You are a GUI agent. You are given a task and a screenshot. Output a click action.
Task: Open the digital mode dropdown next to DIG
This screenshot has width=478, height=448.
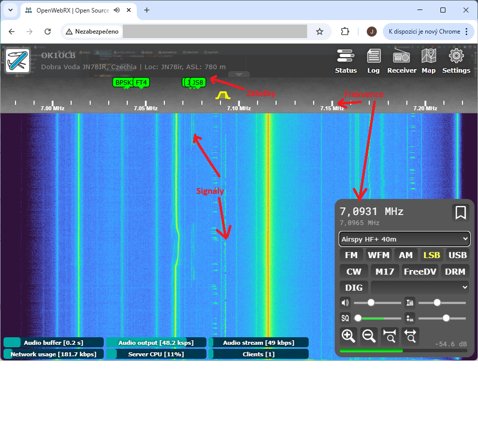click(420, 288)
